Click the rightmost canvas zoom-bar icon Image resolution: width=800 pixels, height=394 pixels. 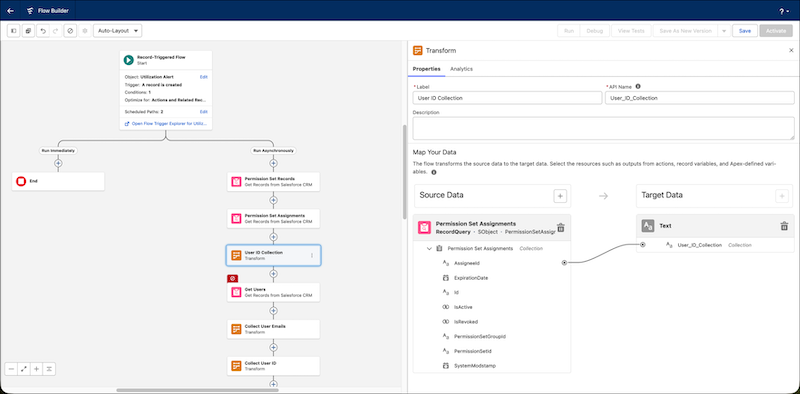pyautogui.click(x=49, y=369)
